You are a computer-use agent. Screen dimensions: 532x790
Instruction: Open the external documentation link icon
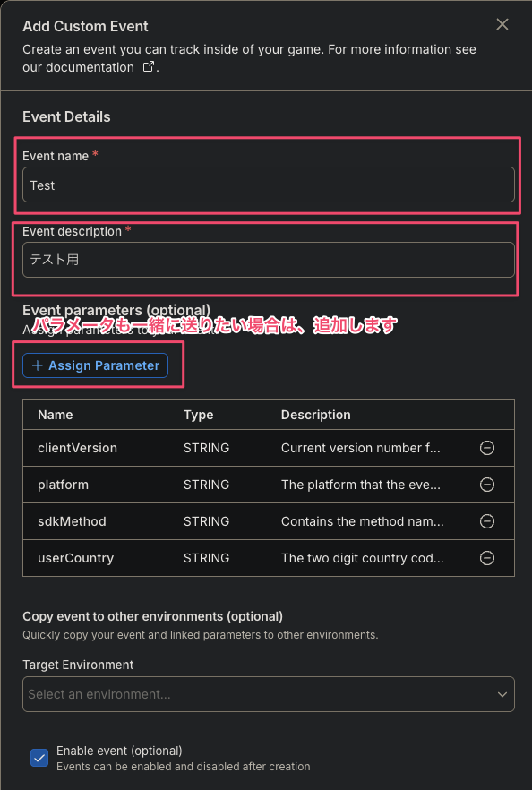click(x=148, y=66)
